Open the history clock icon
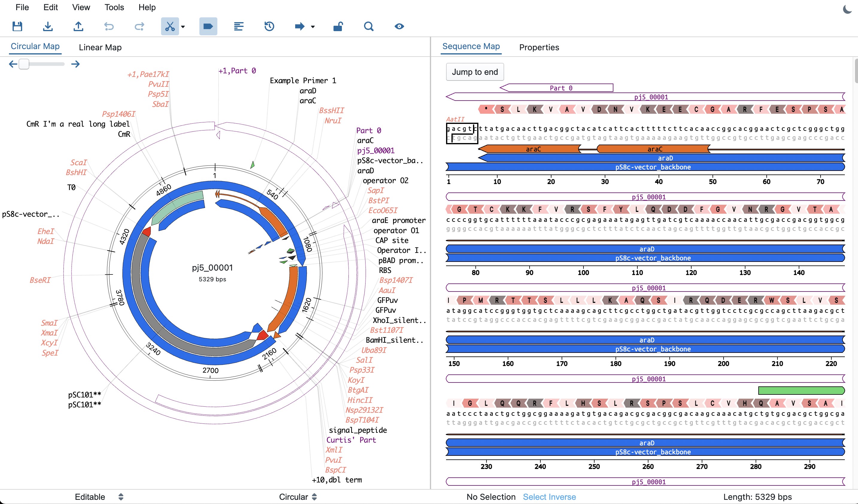The width and height of the screenshot is (858, 504). 269,26
